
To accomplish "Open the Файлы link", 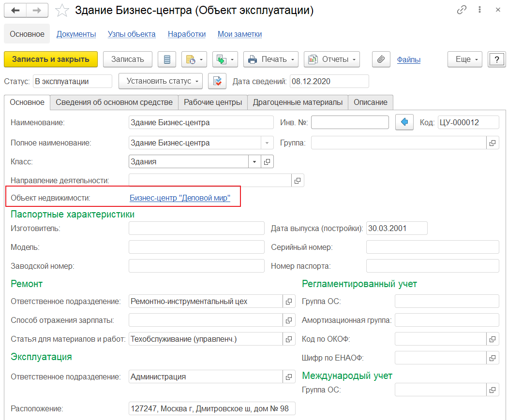I will pos(408,59).
